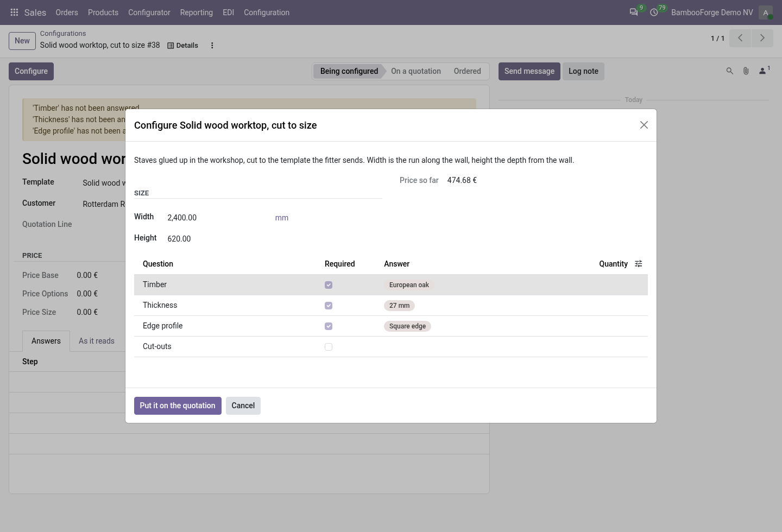Cancel the configuration dialog
Screen dimensions: 782x532
[x=243, y=406]
